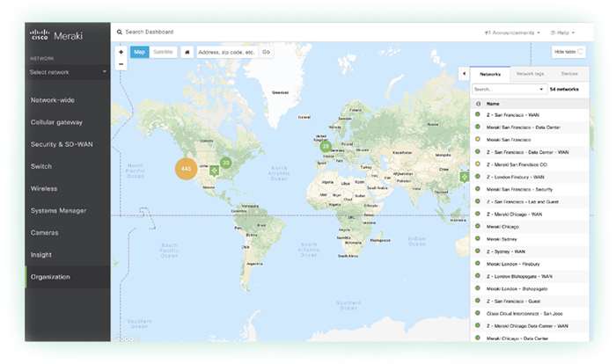Image resolution: width=616 pixels, height=364 pixels.
Task: Click status dot of Meraki Sydney
Action: [x=478, y=238]
